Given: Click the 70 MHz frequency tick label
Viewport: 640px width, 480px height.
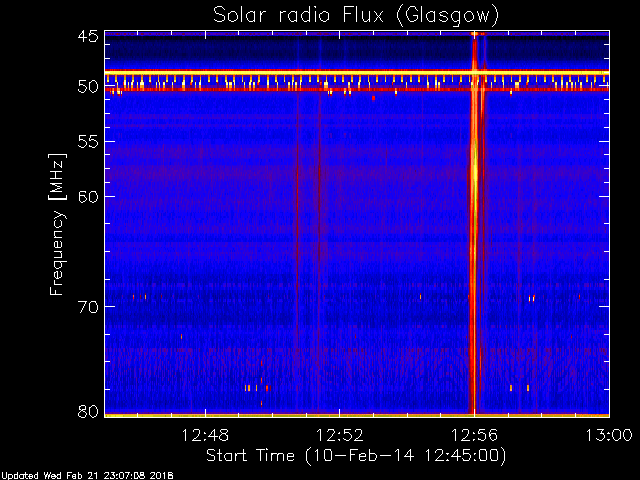Looking at the screenshot, I should coord(88,306).
